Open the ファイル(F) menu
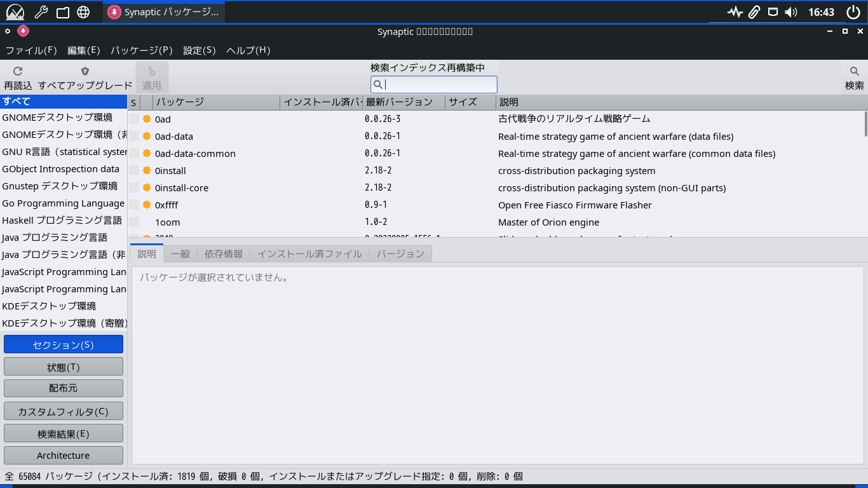 pyautogui.click(x=31, y=50)
